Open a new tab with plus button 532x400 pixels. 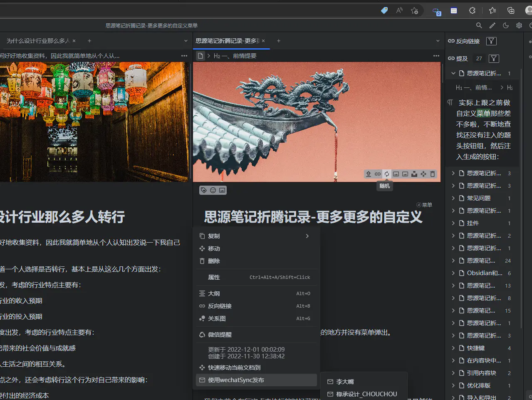tap(279, 41)
